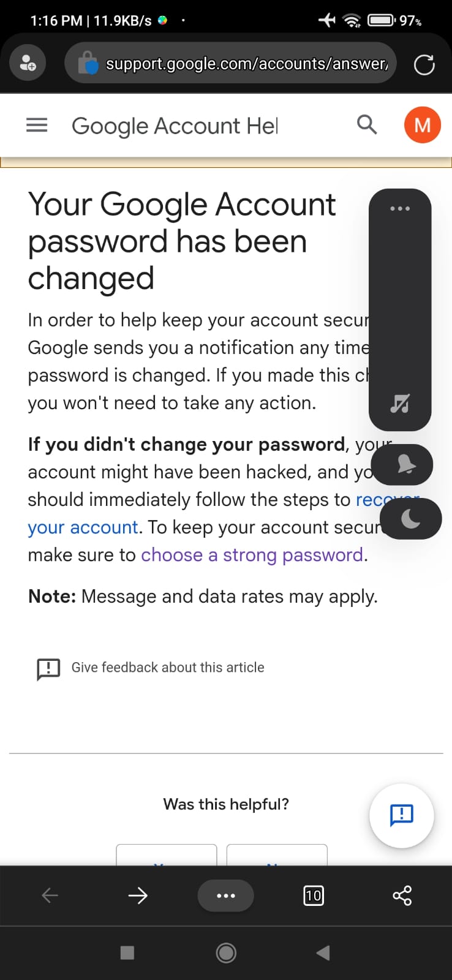This screenshot has width=452, height=980.
Task: Open the browser profile icon
Action: (x=28, y=62)
